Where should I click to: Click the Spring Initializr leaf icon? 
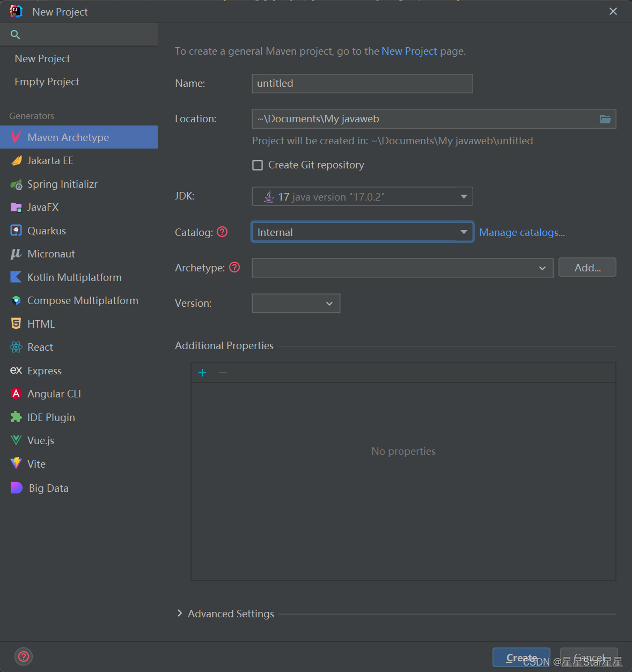point(16,184)
